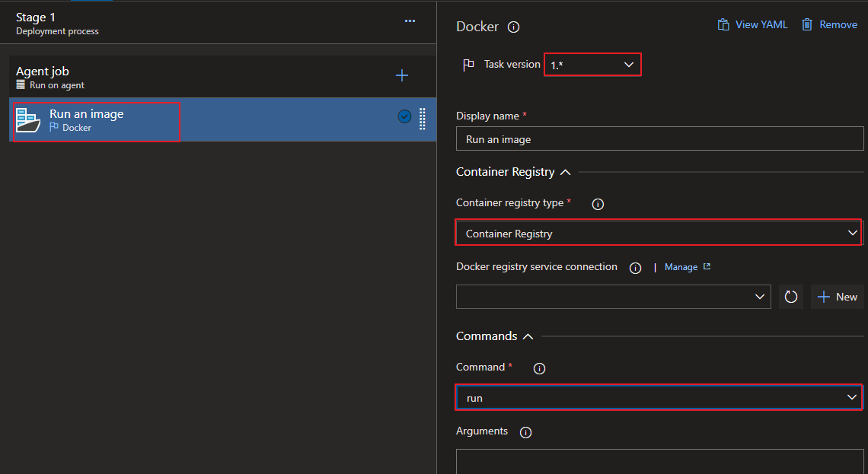
Task: Collapse the Container Registry section
Action: pyautogui.click(x=565, y=172)
